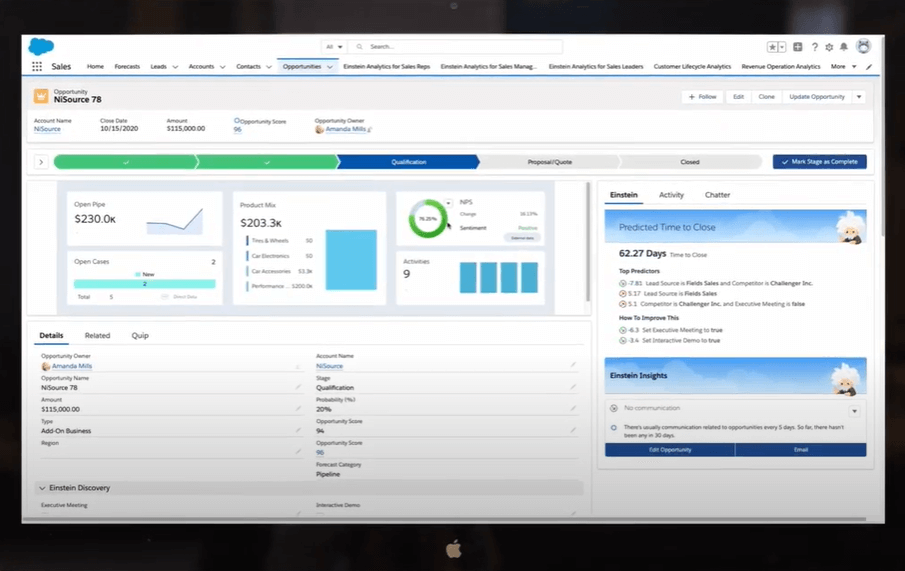Edit Amount $115,000.00 pencil icon

(x=298, y=408)
